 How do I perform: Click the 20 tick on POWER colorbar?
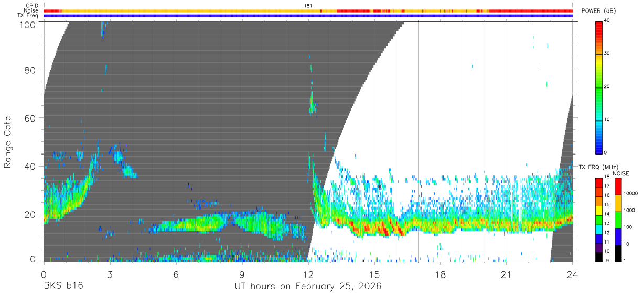click(607, 86)
